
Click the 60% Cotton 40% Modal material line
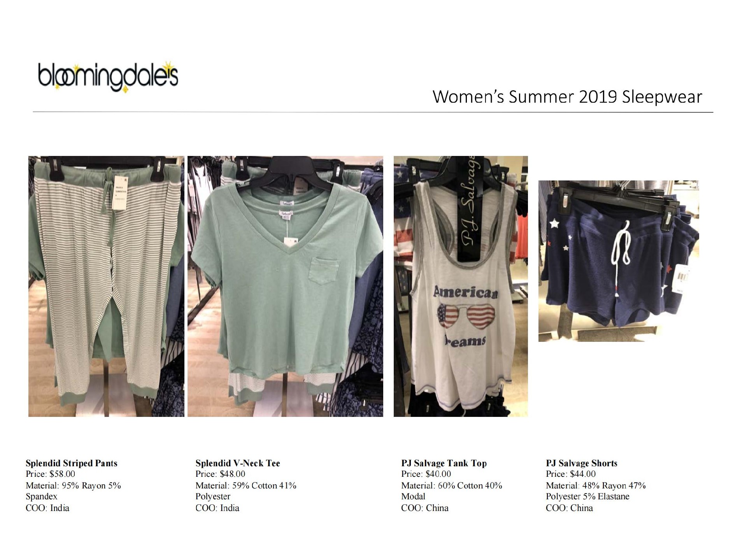pos(452,491)
